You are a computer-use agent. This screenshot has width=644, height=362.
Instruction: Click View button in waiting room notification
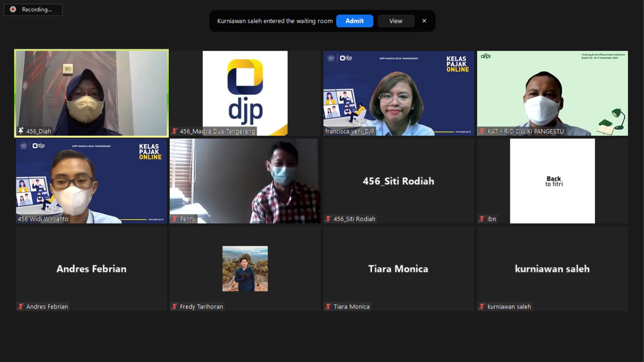(396, 21)
